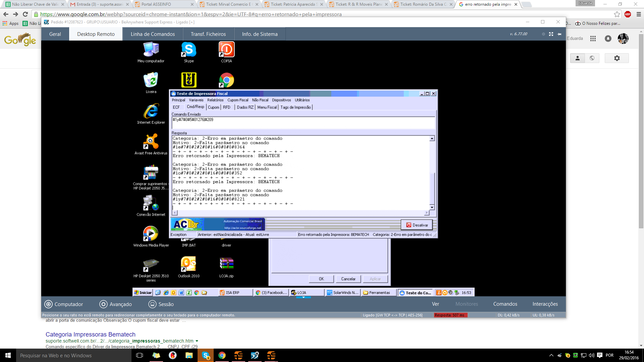Launch Outlook 2010 desktop shortcut

click(x=189, y=267)
